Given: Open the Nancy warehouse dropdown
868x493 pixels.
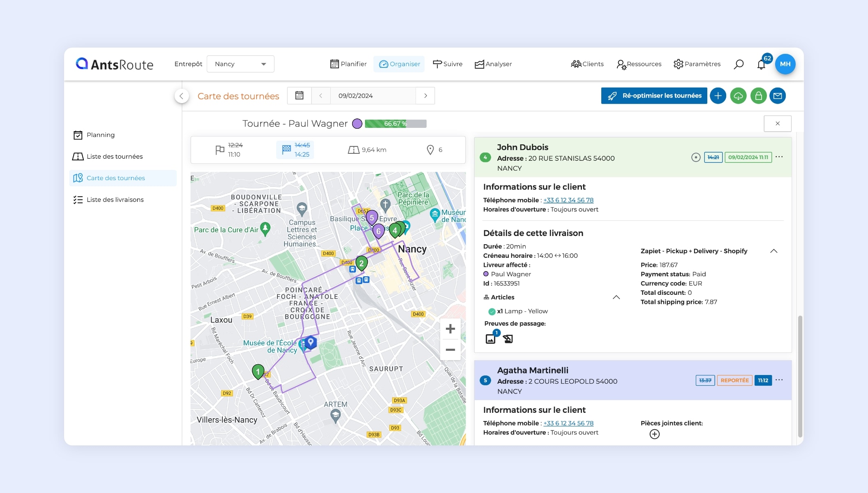Looking at the screenshot, I should coord(240,64).
